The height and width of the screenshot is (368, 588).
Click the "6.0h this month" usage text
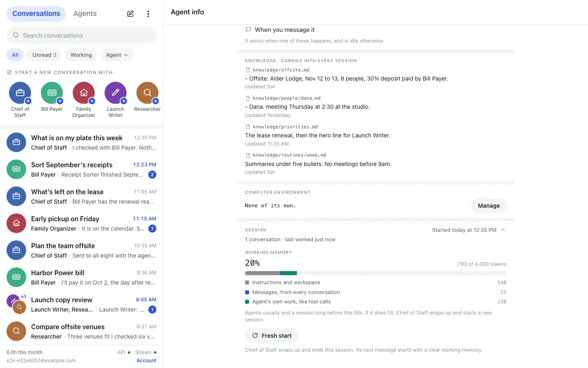pyautogui.click(x=24, y=352)
